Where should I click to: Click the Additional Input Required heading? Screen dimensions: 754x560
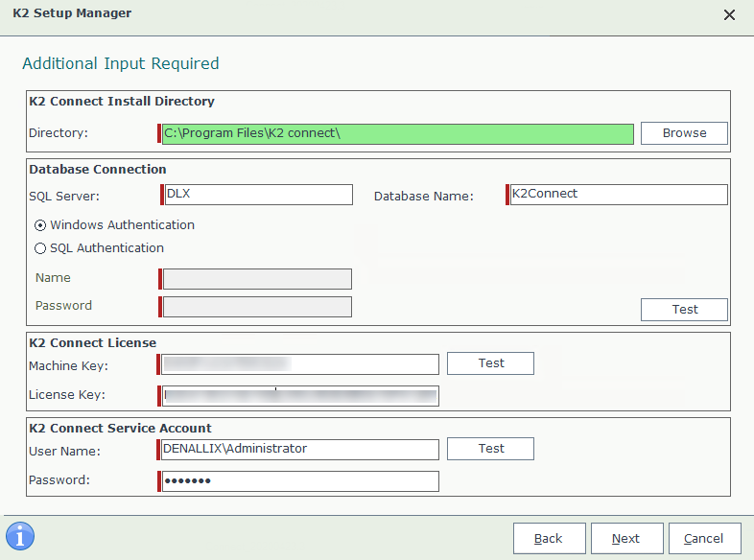pyautogui.click(x=121, y=63)
